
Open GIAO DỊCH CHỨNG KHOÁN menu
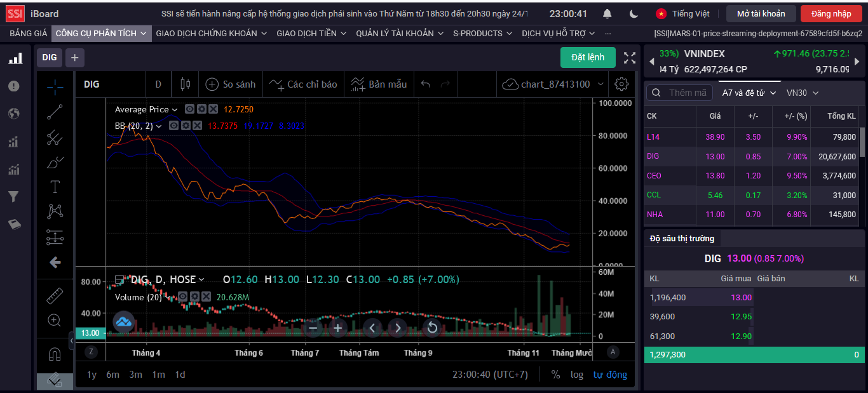(x=212, y=33)
